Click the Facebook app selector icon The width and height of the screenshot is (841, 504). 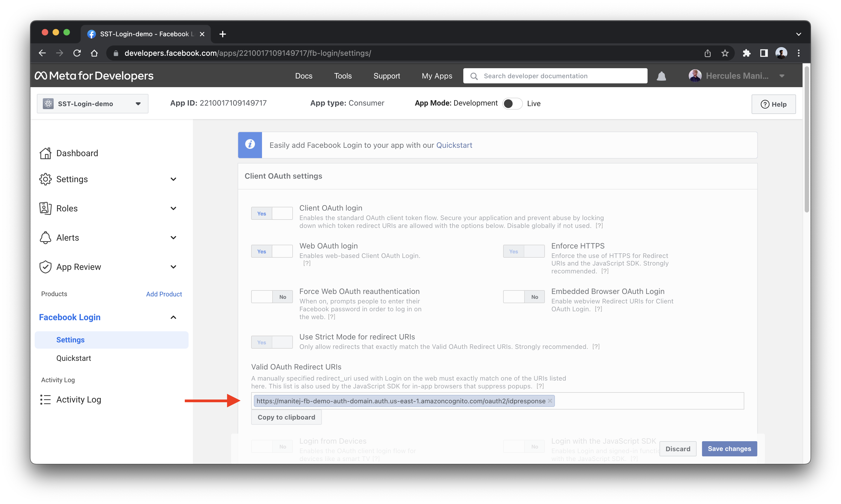pos(48,103)
